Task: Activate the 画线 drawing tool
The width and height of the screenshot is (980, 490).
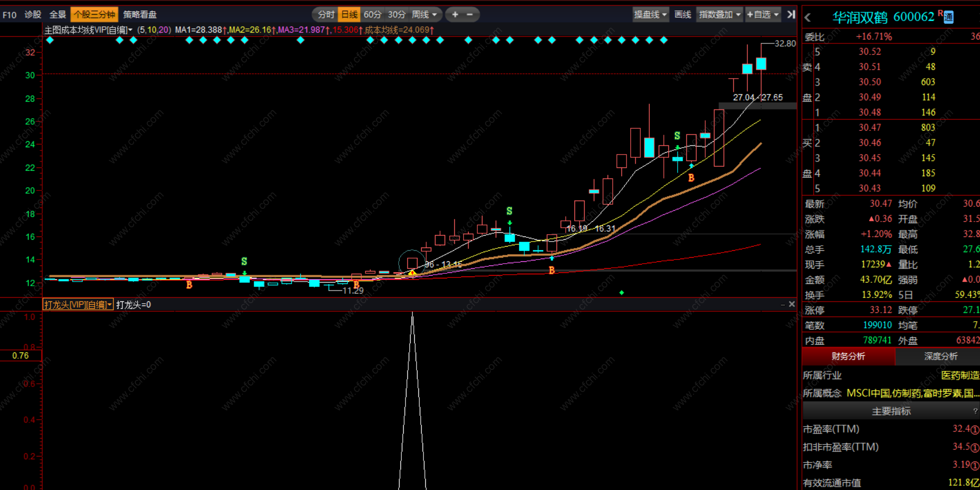Action: 683,15
